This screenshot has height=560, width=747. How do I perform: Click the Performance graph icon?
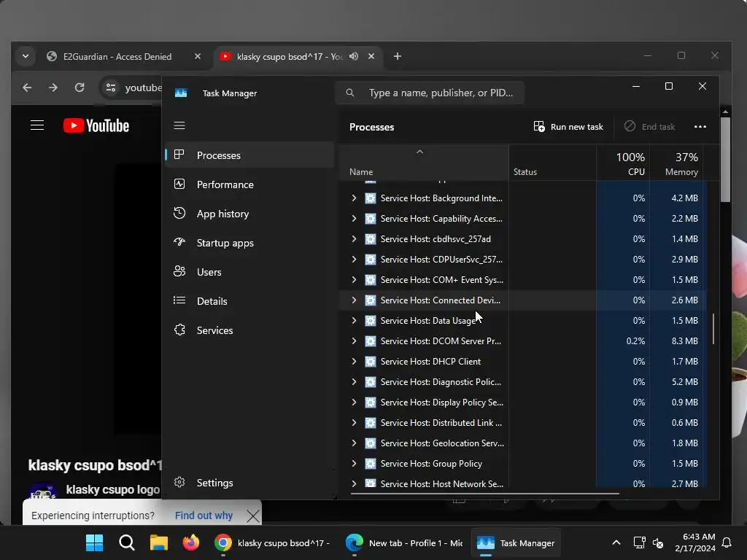tap(179, 184)
